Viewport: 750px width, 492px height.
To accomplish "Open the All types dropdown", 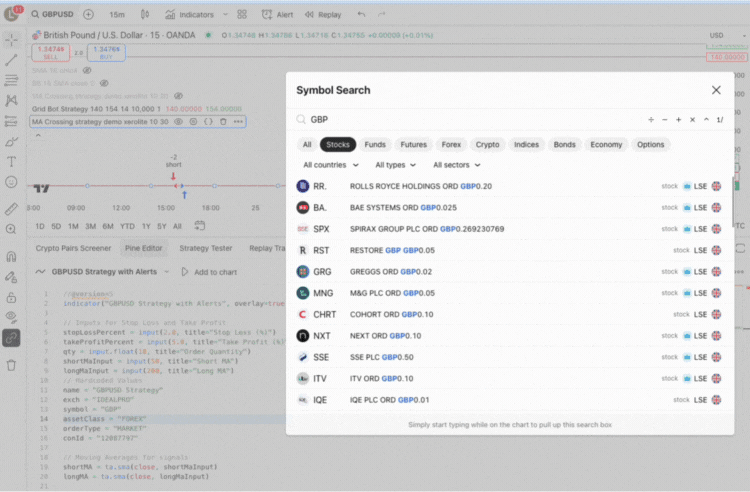I will (395, 165).
